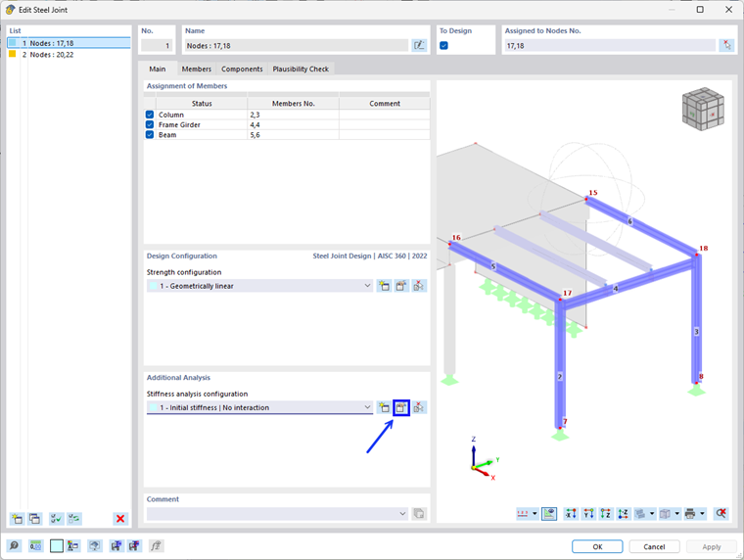Open the Comment dropdown list
744x560 pixels.
[402, 513]
